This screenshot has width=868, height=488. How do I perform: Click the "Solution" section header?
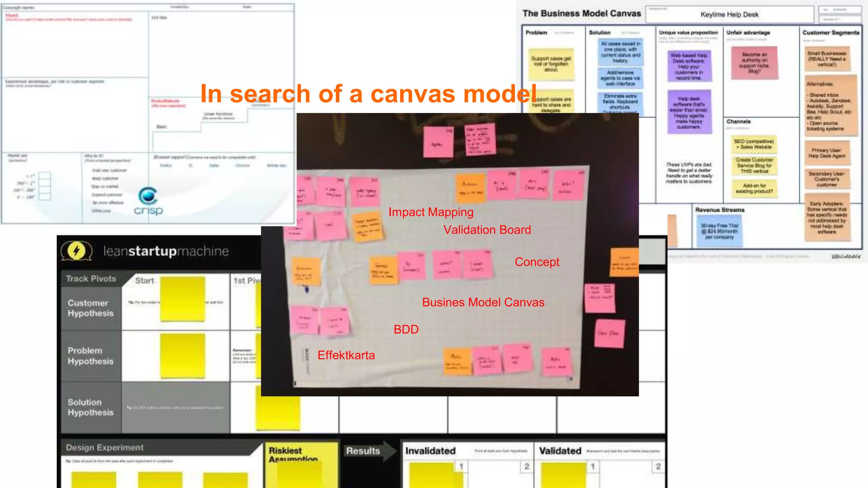coord(600,33)
